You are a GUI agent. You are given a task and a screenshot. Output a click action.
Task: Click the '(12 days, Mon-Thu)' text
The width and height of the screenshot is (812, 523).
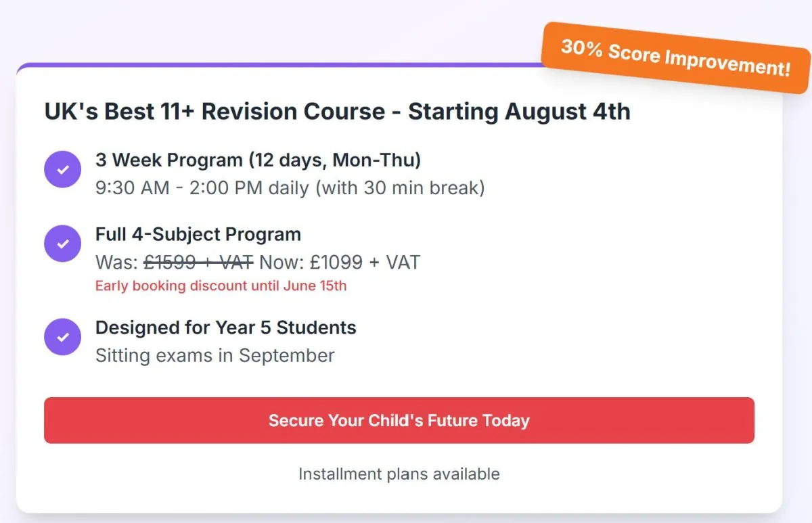pos(334,160)
